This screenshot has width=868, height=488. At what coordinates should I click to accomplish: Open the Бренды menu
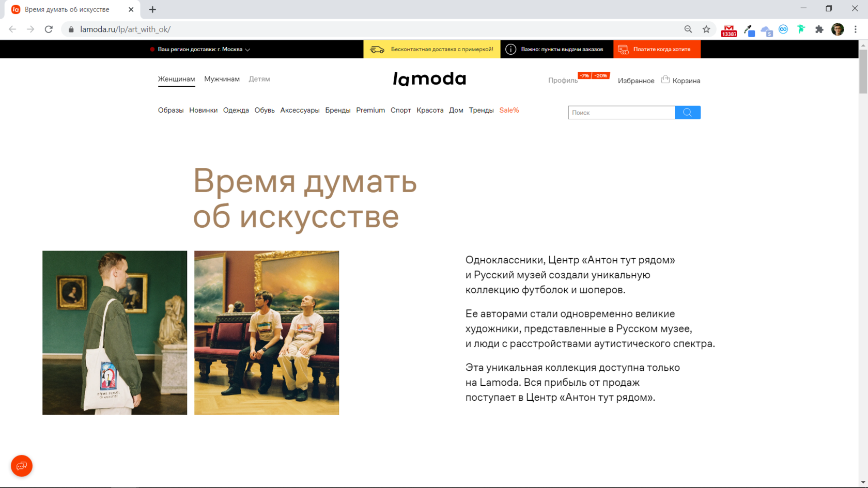pyautogui.click(x=338, y=111)
